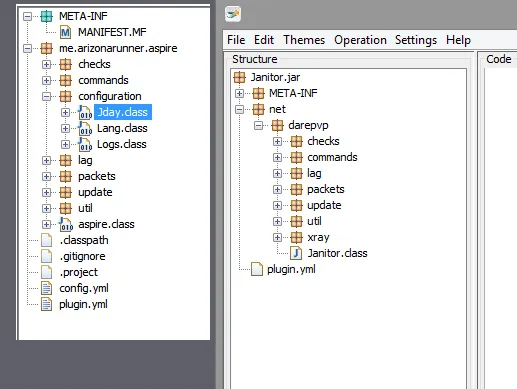This screenshot has height=389, width=517.
Task: Click the Logs.class file icon
Action: coord(85,144)
